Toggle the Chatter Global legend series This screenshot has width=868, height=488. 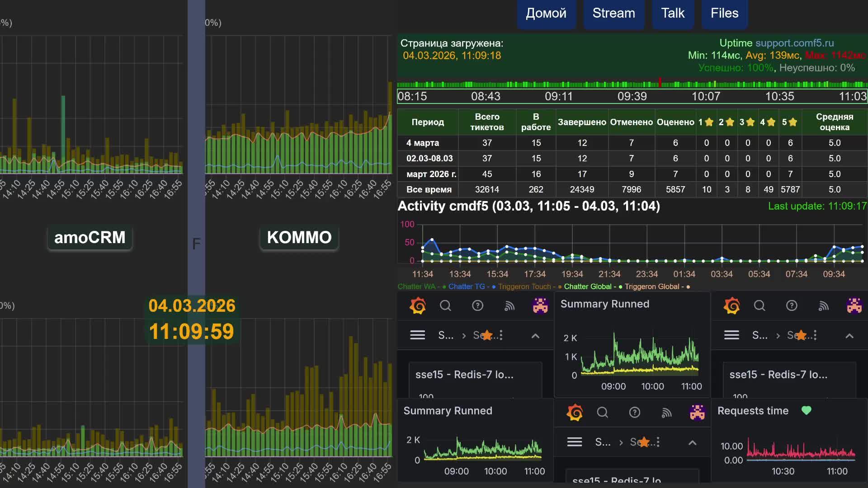point(587,286)
